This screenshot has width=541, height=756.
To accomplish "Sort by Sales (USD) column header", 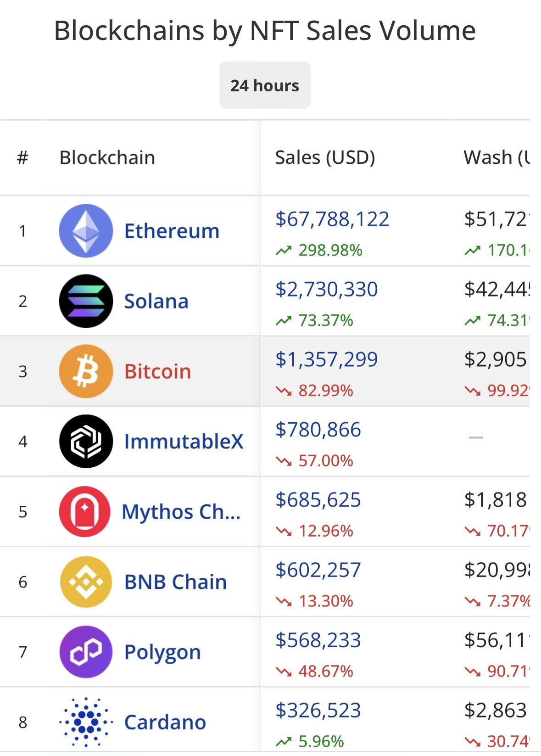I will click(x=325, y=157).
